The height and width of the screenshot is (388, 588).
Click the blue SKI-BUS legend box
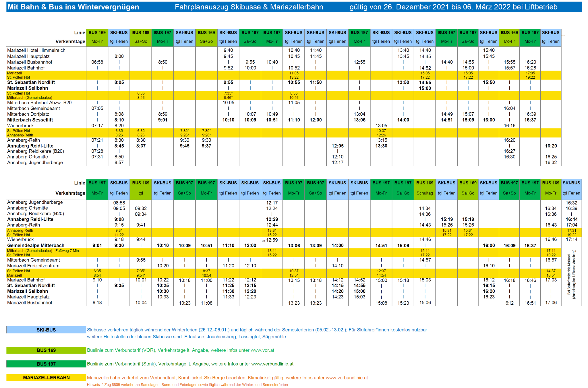pyautogui.click(x=46, y=330)
